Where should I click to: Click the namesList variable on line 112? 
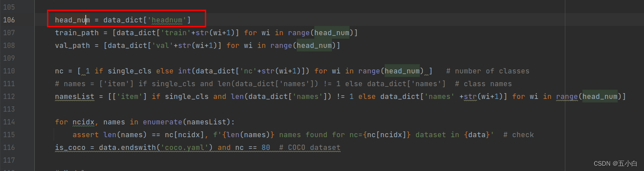point(75,96)
